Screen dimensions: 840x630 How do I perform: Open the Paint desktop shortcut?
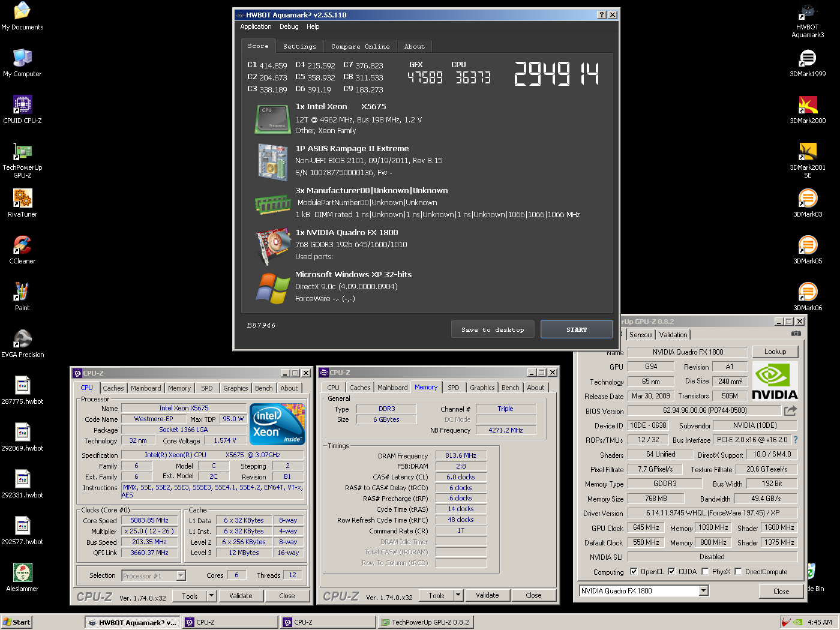[22, 296]
